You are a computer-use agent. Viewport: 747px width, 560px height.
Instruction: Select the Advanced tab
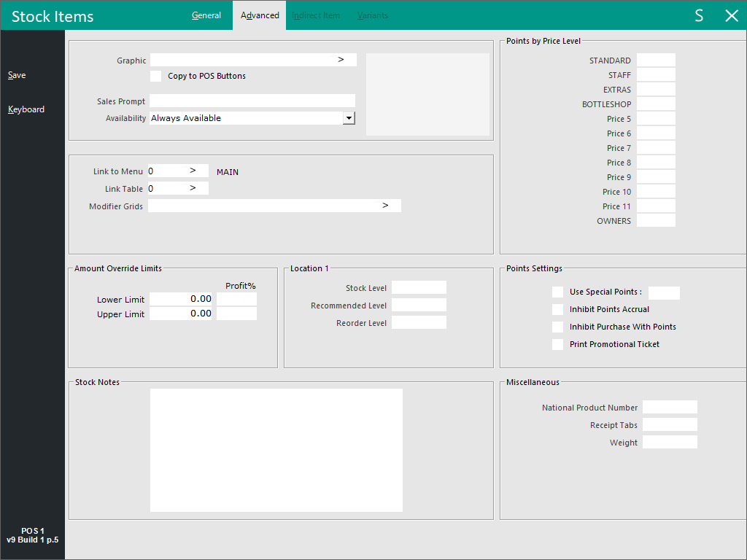[260, 15]
